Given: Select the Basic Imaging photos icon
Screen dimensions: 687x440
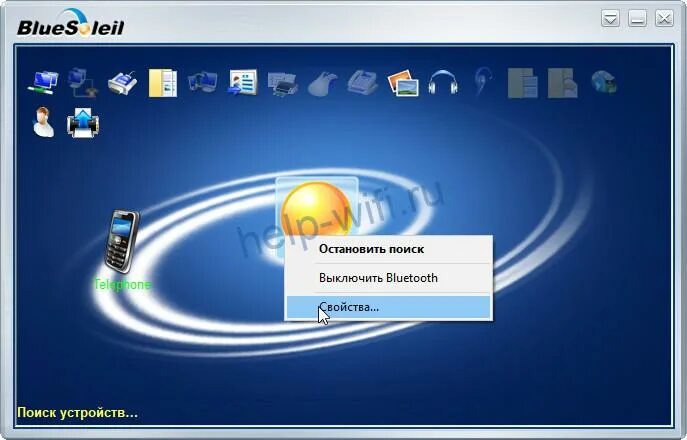Looking at the screenshot, I should 403,83.
